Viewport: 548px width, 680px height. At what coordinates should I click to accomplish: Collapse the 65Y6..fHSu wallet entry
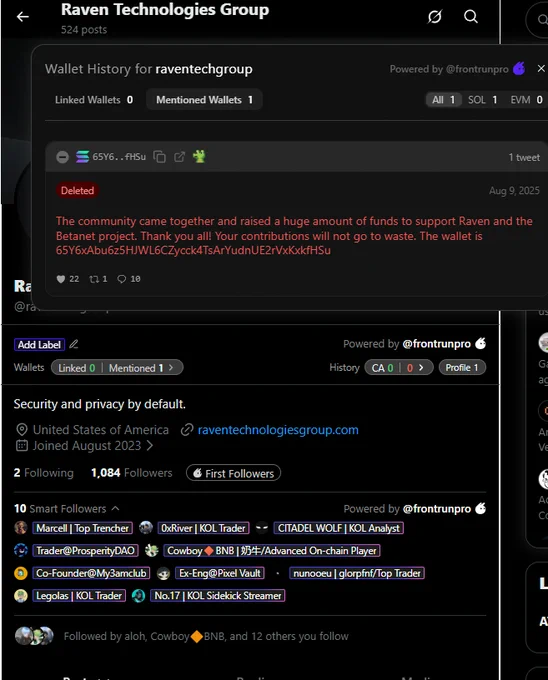(62, 157)
